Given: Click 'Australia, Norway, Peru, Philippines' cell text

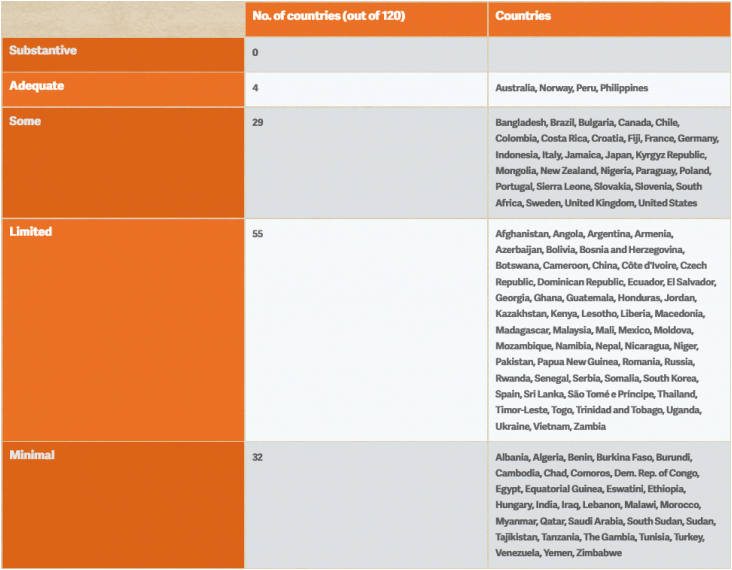Looking at the screenshot, I should click(571, 88).
